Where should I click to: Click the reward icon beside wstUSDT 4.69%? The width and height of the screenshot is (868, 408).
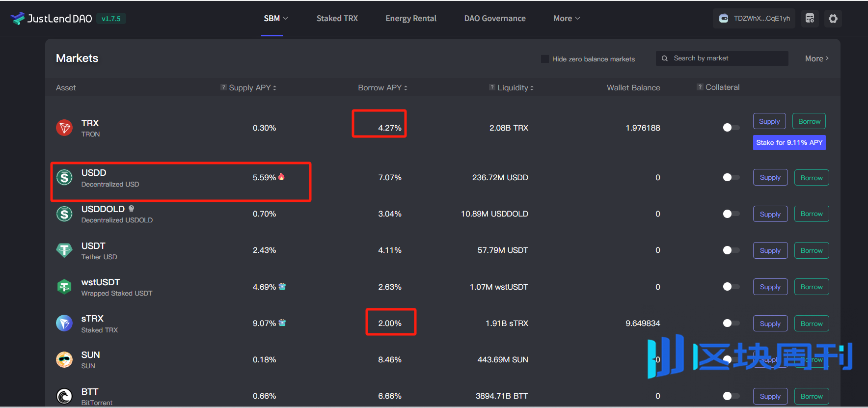pyautogui.click(x=282, y=286)
